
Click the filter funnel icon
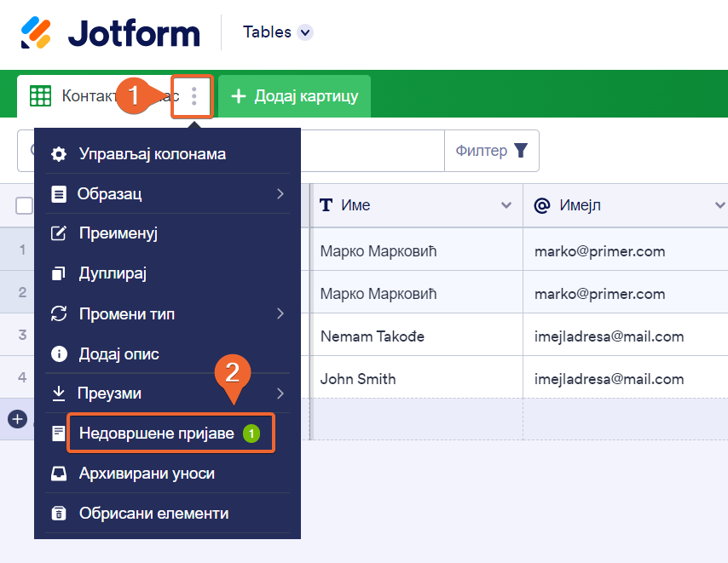(x=520, y=151)
